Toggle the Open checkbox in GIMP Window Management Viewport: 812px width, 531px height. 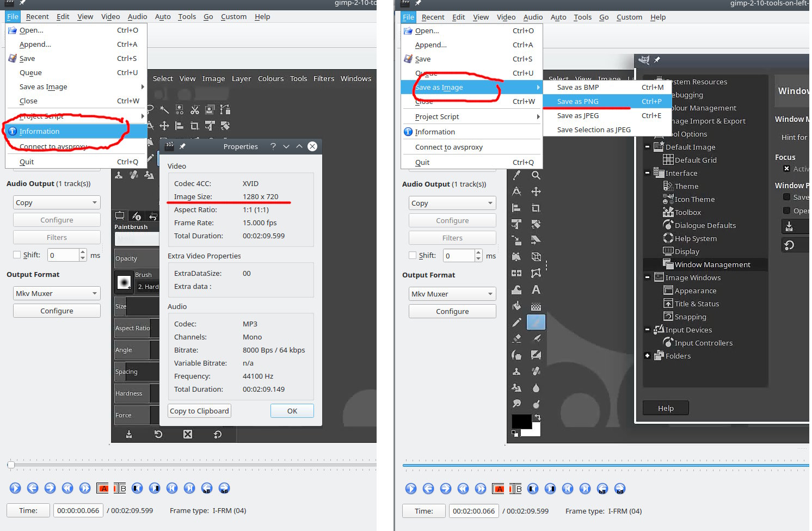(786, 211)
